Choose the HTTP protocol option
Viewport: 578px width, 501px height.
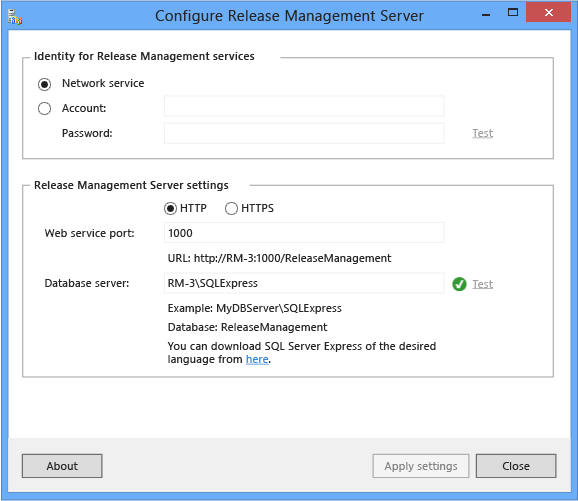(x=170, y=209)
